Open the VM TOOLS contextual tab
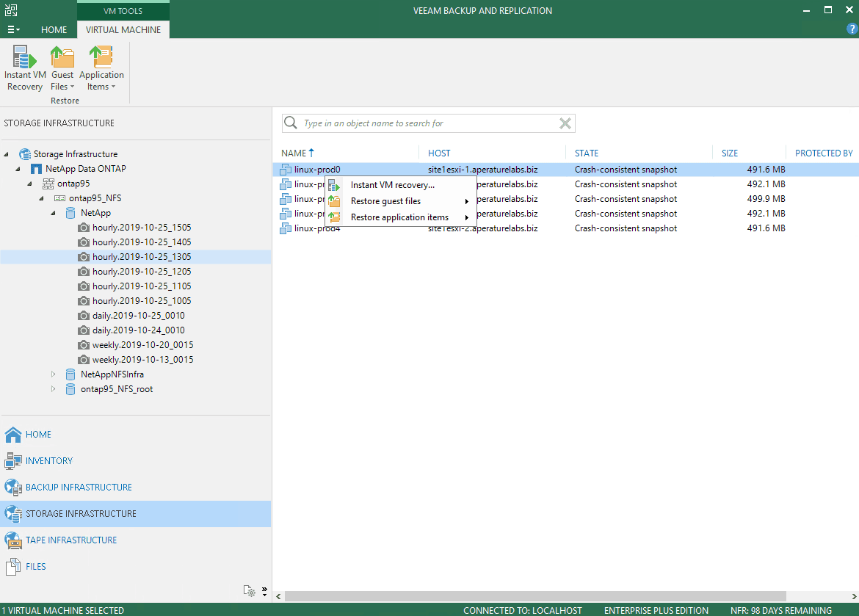859x616 pixels. (123, 10)
